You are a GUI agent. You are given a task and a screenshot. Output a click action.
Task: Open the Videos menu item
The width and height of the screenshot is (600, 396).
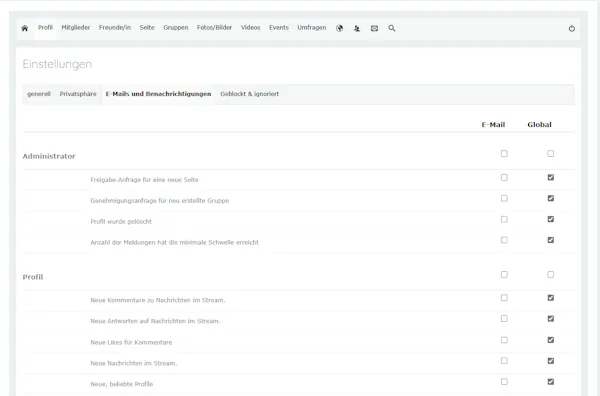pyautogui.click(x=251, y=28)
